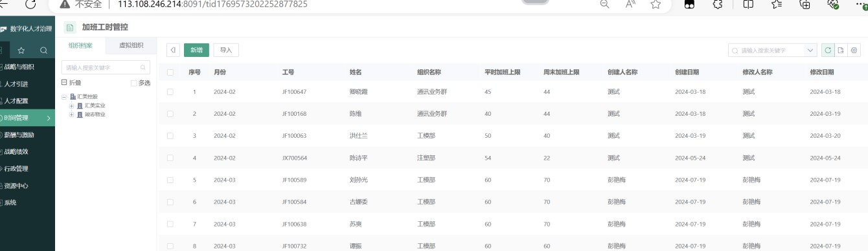Collapse the left organization panel arrow
The height and width of the screenshot is (251, 868).
[173, 50]
